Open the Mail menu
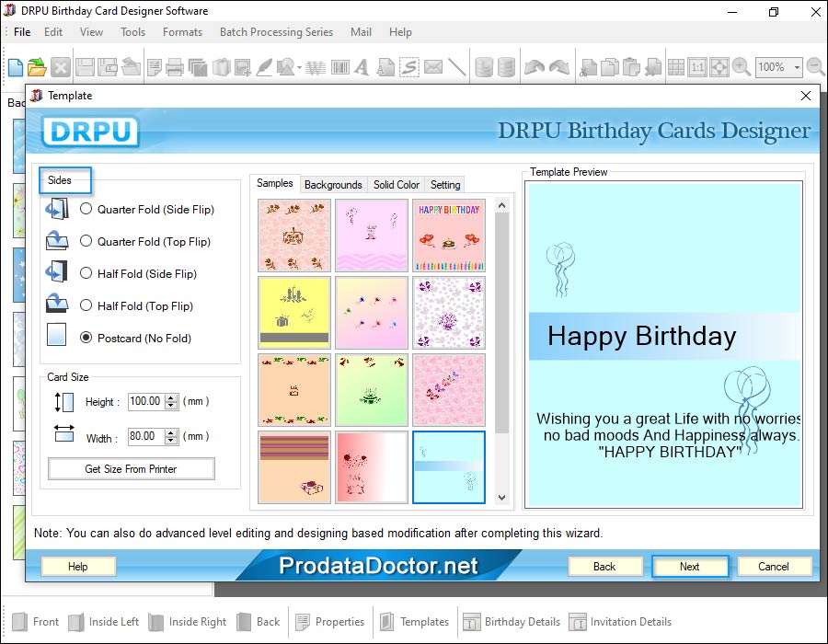 (361, 31)
